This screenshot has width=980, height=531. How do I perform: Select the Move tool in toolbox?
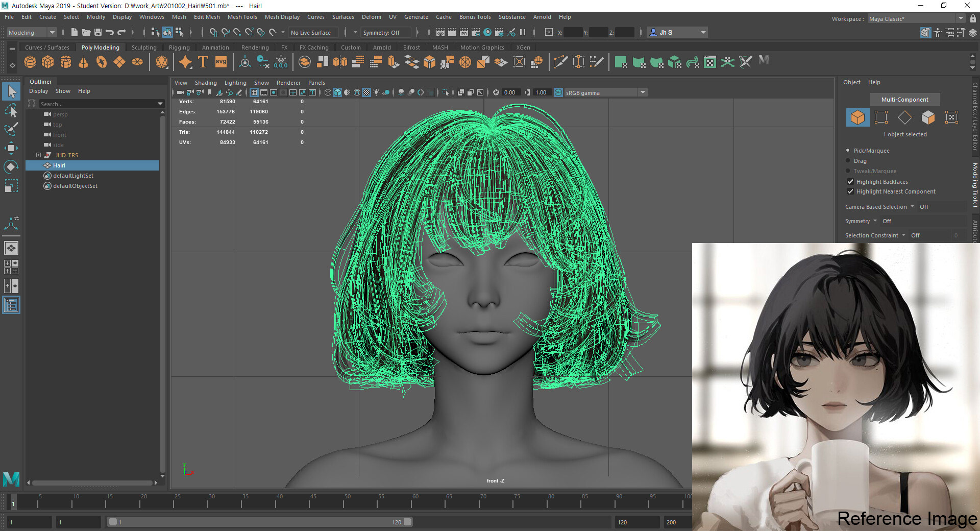(x=11, y=148)
